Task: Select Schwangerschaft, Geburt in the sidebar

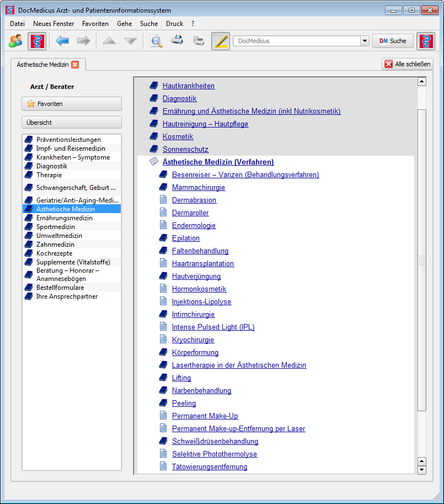Action: pyautogui.click(x=72, y=188)
